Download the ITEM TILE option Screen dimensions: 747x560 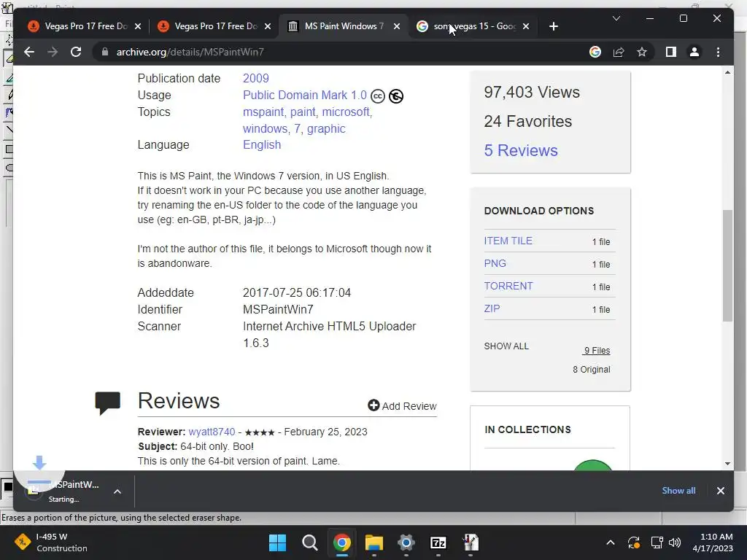[x=508, y=241]
